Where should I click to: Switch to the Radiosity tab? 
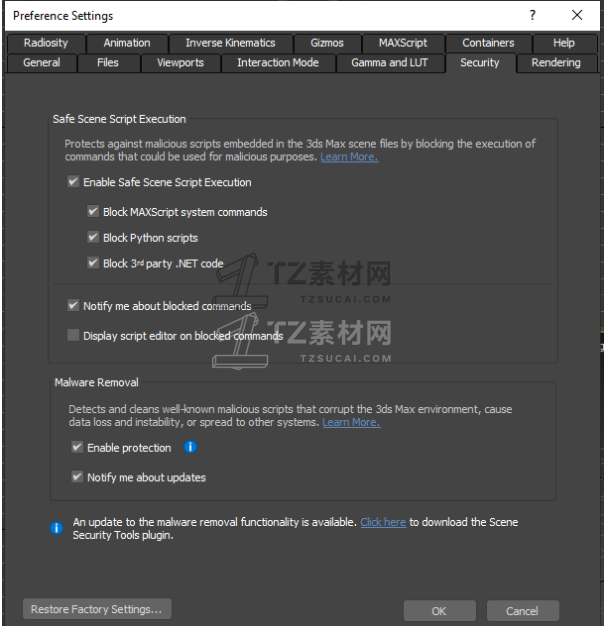(x=46, y=43)
